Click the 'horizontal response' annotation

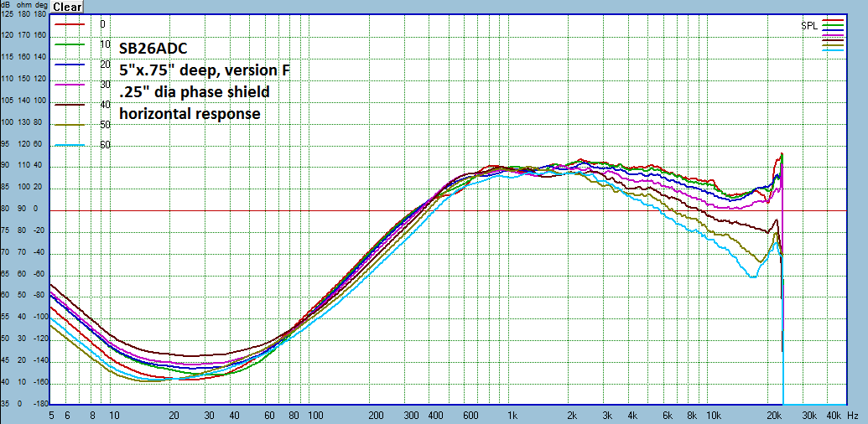(x=190, y=114)
